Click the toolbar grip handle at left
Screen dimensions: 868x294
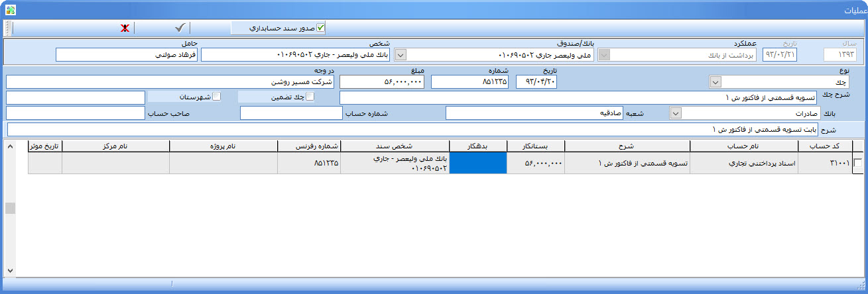8,28
